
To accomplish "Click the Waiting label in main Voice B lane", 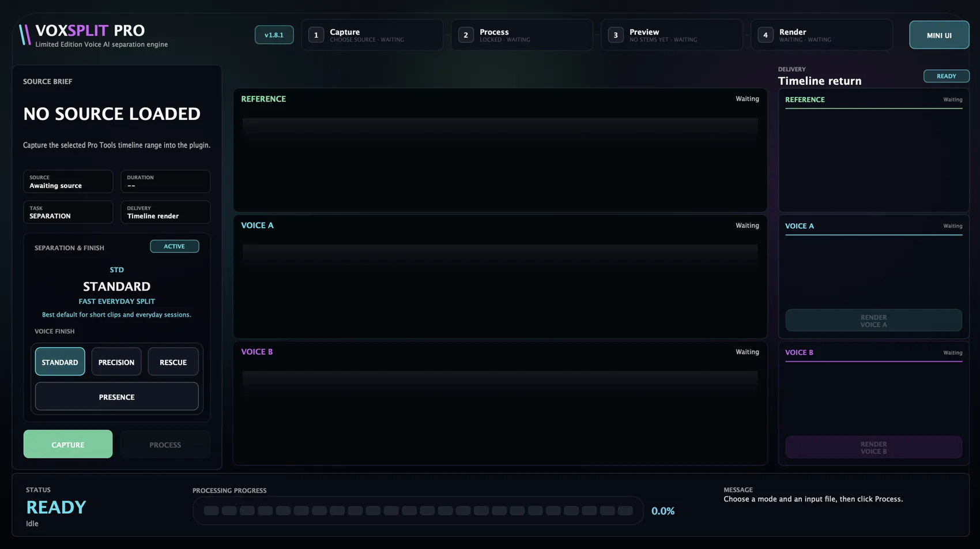I will click(747, 352).
